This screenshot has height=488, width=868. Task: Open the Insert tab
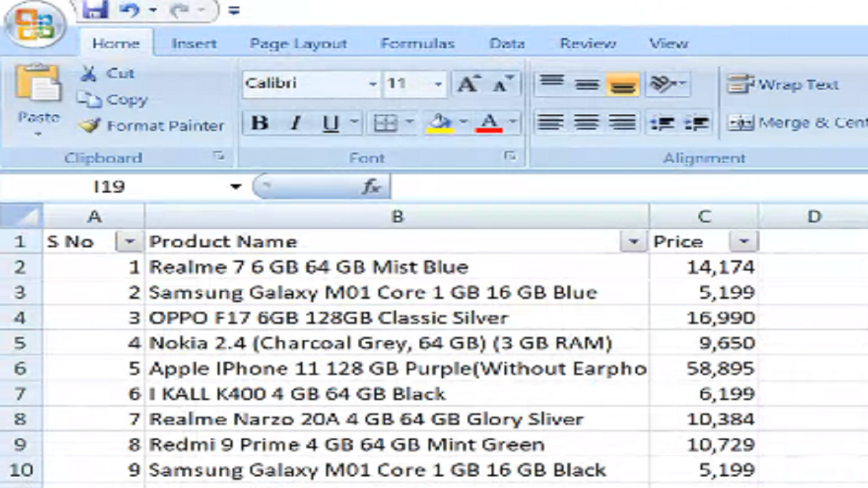194,43
